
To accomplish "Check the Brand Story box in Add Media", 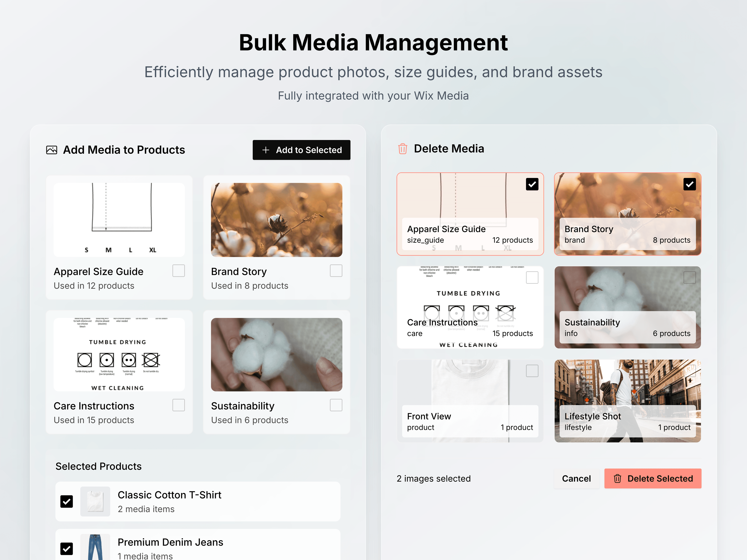I will (x=336, y=271).
